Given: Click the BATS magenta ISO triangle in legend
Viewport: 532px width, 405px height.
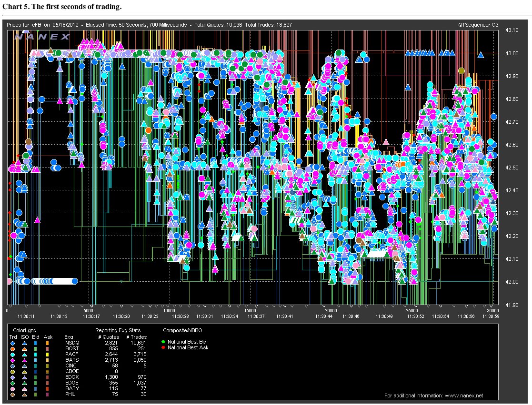Looking at the screenshot, I should pos(24,360).
